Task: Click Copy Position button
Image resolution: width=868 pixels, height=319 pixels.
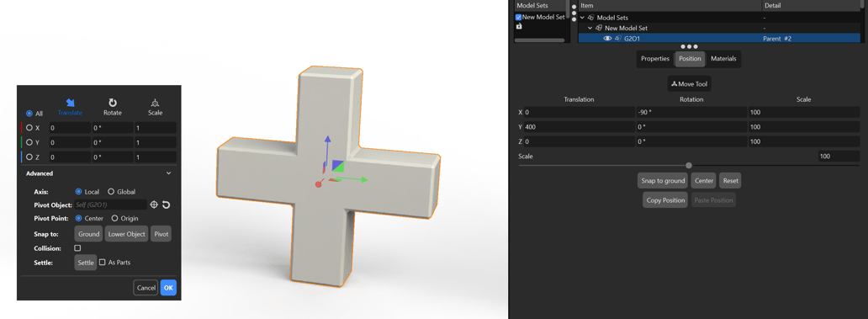Action: (666, 200)
